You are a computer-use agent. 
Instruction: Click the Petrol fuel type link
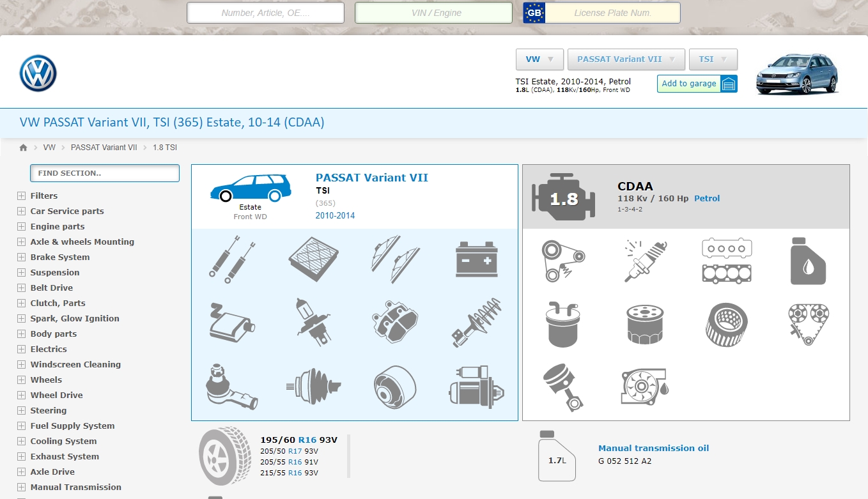point(707,199)
